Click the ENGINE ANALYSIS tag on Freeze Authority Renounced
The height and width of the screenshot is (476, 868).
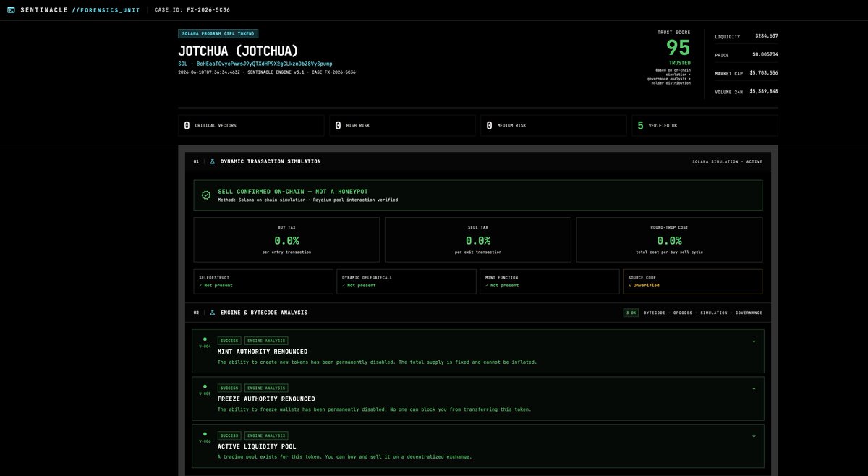(x=266, y=388)
